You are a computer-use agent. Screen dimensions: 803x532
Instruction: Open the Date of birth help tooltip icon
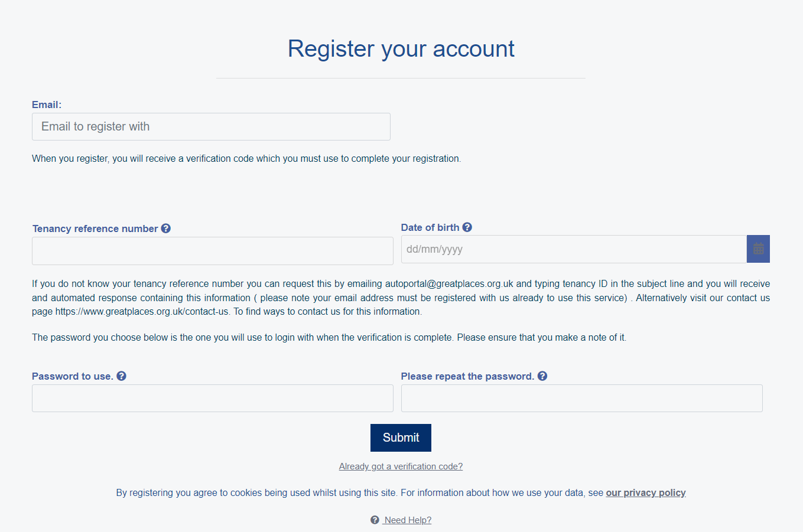467,227
